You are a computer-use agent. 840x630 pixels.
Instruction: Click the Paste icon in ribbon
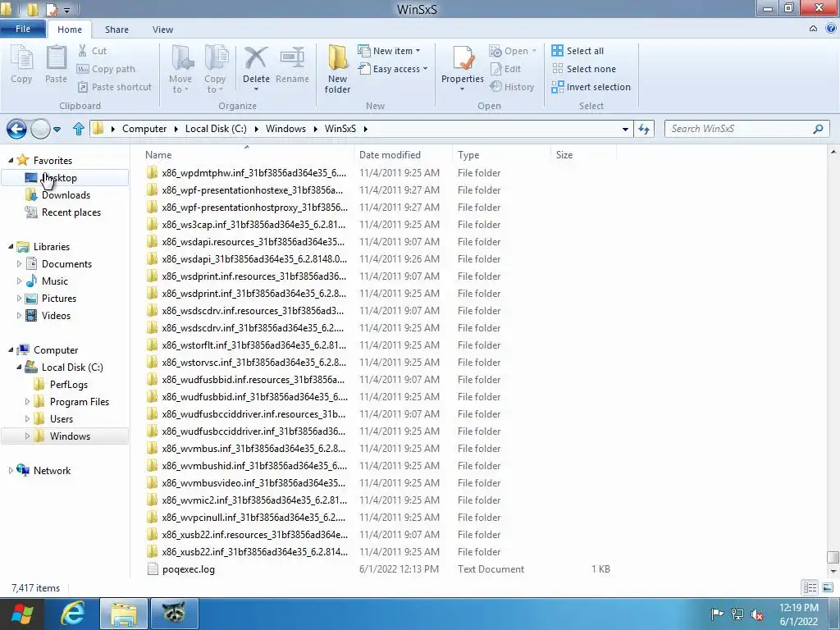coord(57,59)
